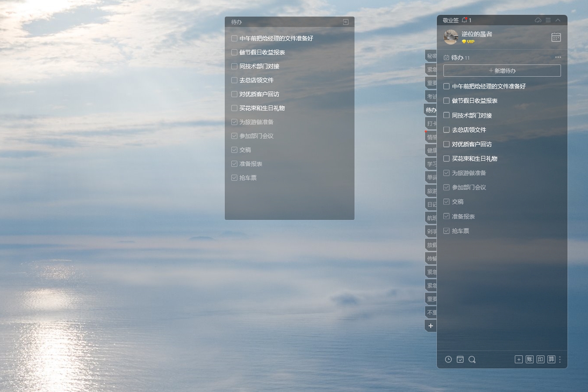The height and width of the screenshot is (392, 588).
Task: Open the clock timeline icon at the bottom
Action: tap(448, 359)
